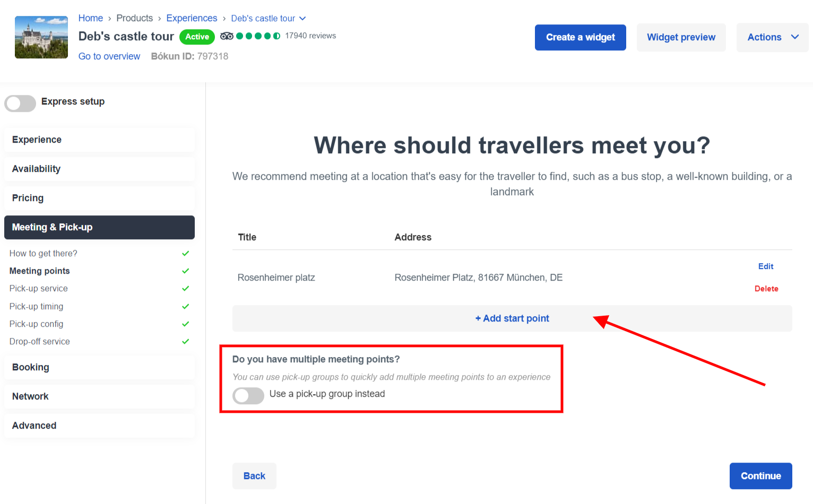
Task: Open the Actions dropdown menu
Action: (x=772, y=37)
